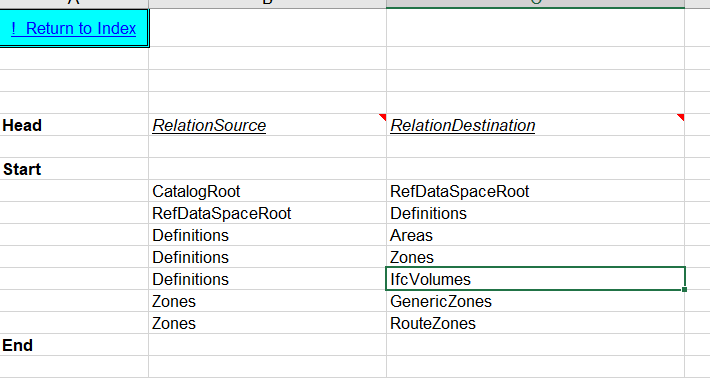Viewport: 710px width, 378px height.
Task: Select RefDataSpaceRoot in the RelationDestination column
Action: click(535, 191)
